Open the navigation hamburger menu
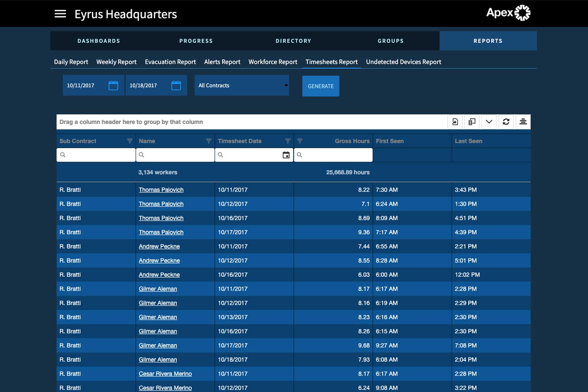 (x=60, y=14)
